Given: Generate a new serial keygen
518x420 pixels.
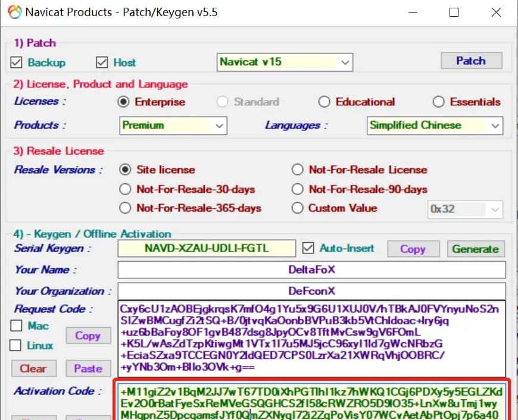Looking at the screenshot, I should point(476,249).
